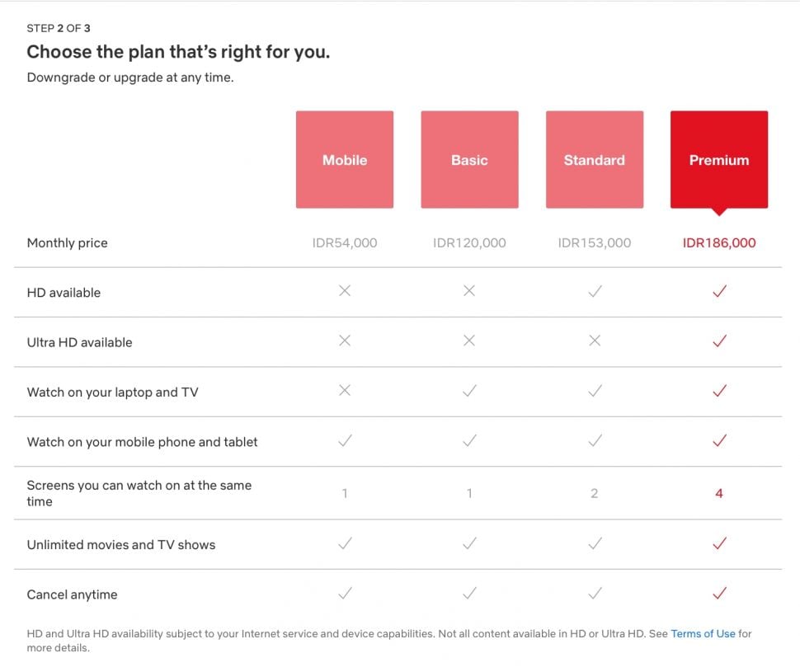Open the Terms of Use link
The height and width of the screenshot is (672, 800).
[x=703, y=633]
